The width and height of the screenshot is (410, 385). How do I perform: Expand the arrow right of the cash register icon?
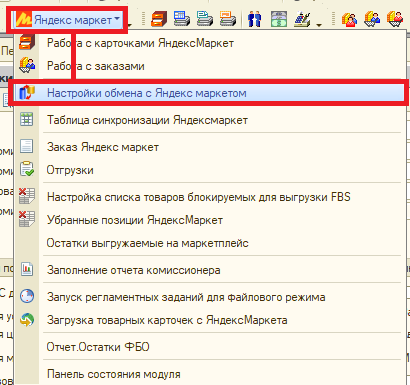point(319,25)
